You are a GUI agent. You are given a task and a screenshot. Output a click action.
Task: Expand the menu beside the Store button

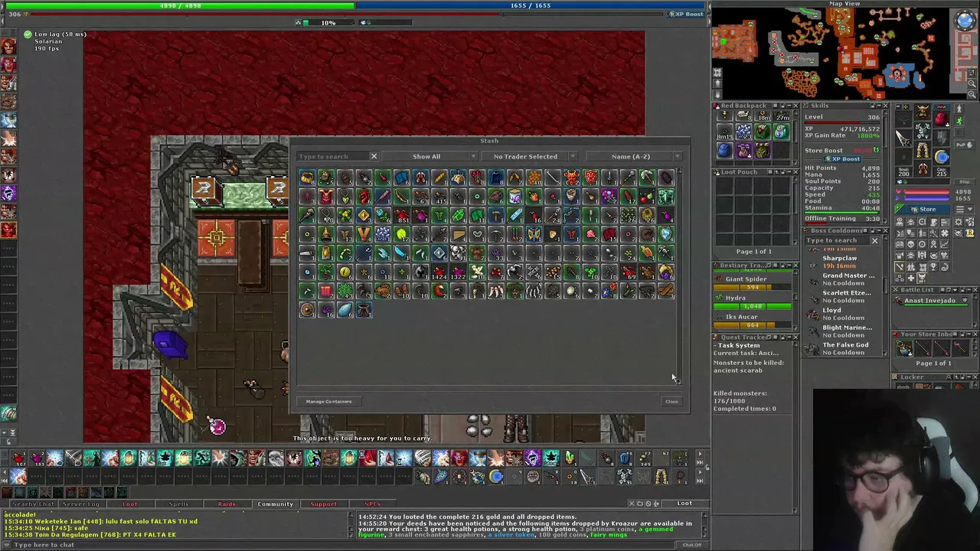pyautogui.click(x=965, y=209)
